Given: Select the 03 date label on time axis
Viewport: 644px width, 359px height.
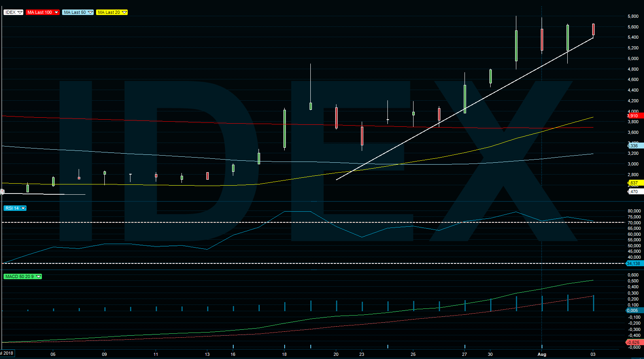Looking at the screenshot, I should pos(593,354).
